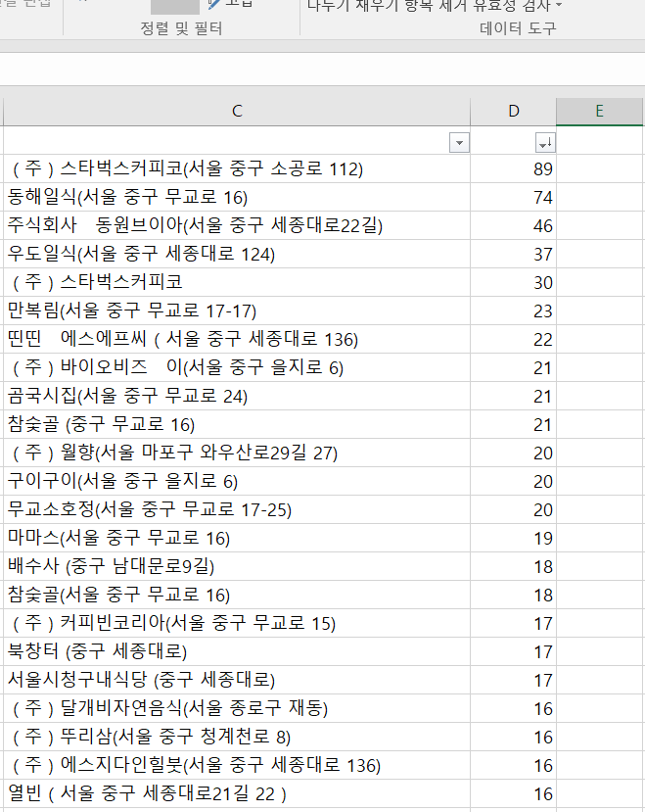Screen dimensions: 645x812
Task: Select the ( 주 ) 바이오비즈 이 cell
Action: (x=237, y=367)
